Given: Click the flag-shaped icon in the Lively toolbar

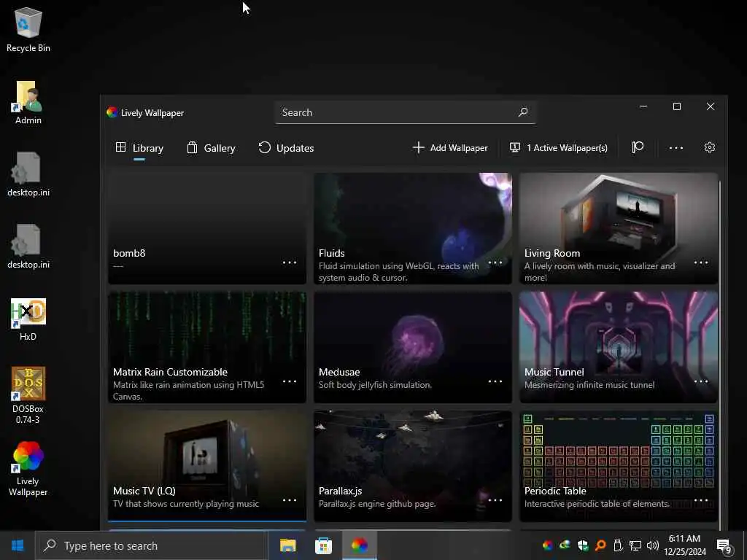Looking at the screenshot, I should pyautogui.click(x=638, y=147).
